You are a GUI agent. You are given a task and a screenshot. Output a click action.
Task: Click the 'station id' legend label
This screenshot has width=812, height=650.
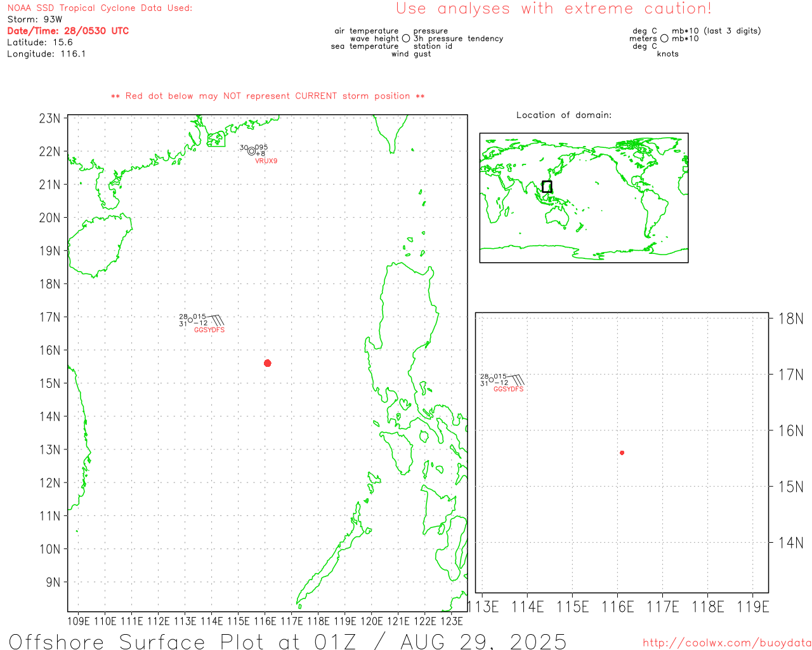click(x=433, y=46)
